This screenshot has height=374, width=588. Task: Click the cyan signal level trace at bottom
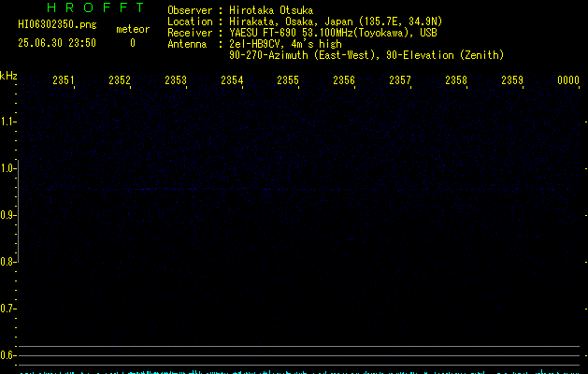click(x=299, y=372)
